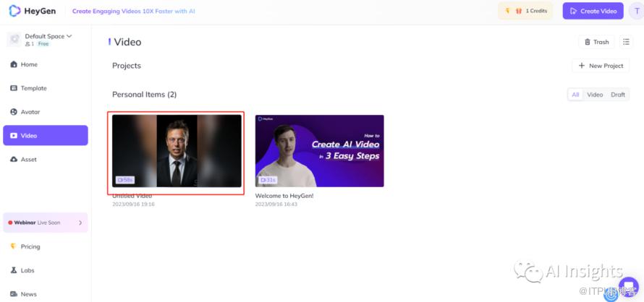Filter items by Video tab
The width and height of the screenshot is (644, 302).
click(x=595, y=95)
